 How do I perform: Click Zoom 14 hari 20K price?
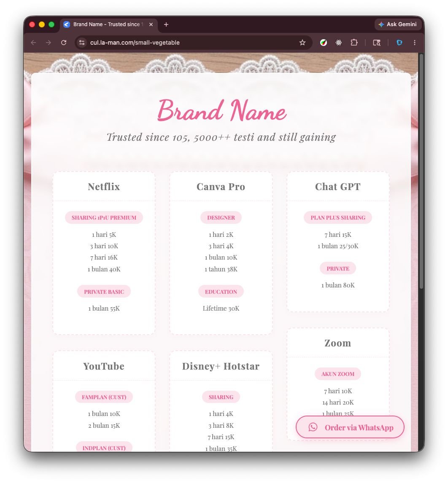coord(337,402)
